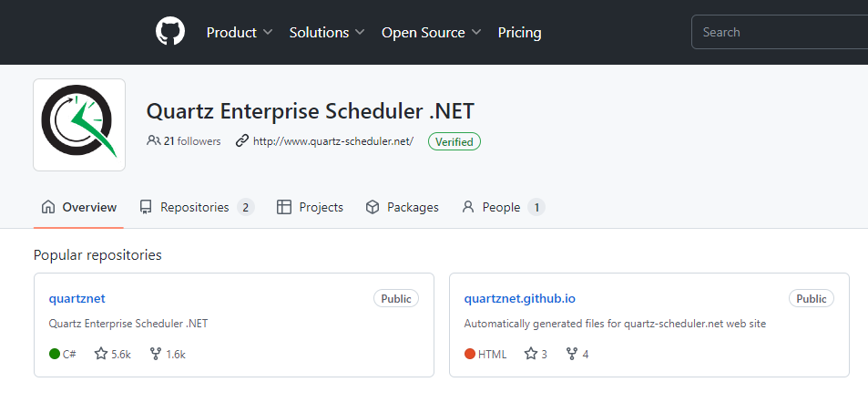
Task: Expand the Product dropdown menu
Action: [x=239, y=32]
